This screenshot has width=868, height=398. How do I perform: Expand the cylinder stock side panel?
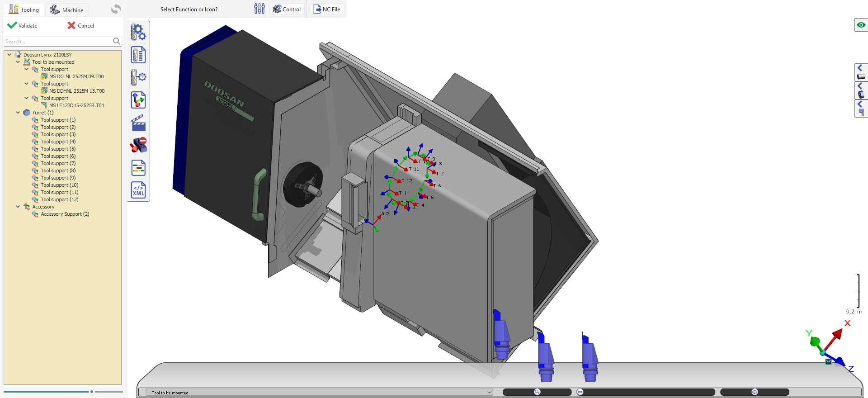point(861,72)
